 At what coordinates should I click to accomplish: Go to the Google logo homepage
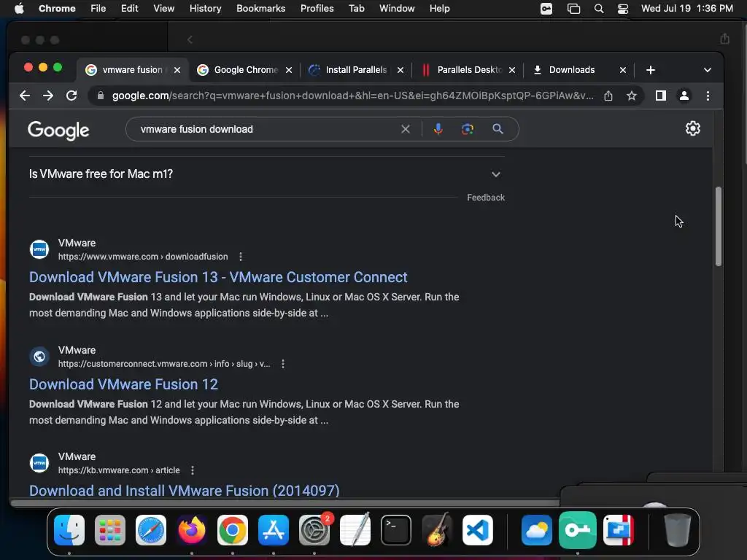point(58,130)
